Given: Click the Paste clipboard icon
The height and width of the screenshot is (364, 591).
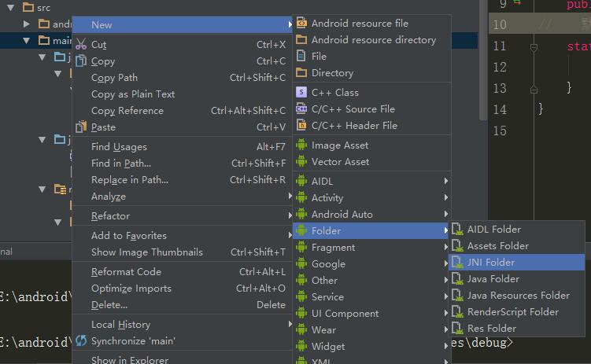Looking at the screenshot, I should coord(80,127).
